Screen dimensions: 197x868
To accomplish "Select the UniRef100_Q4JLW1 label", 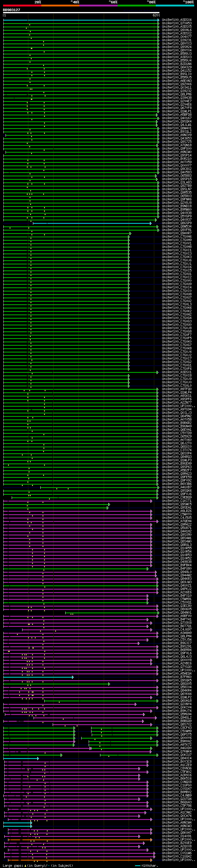I will [x=177, y=125].
